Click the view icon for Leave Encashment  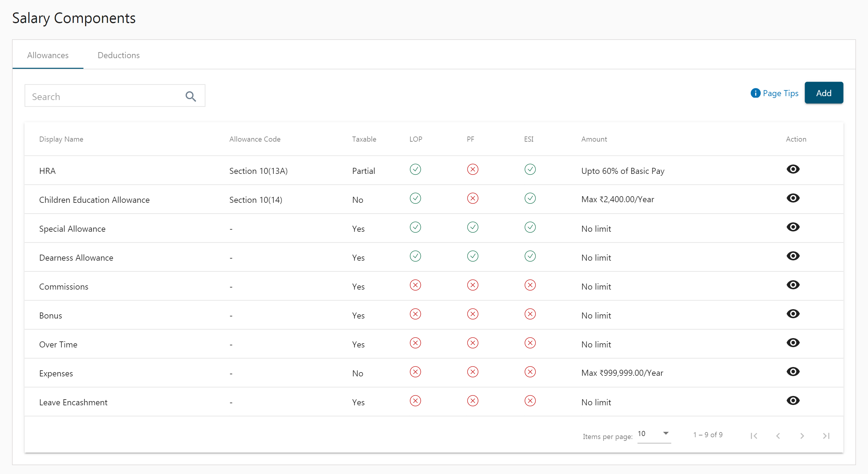[x=793, y=400]
